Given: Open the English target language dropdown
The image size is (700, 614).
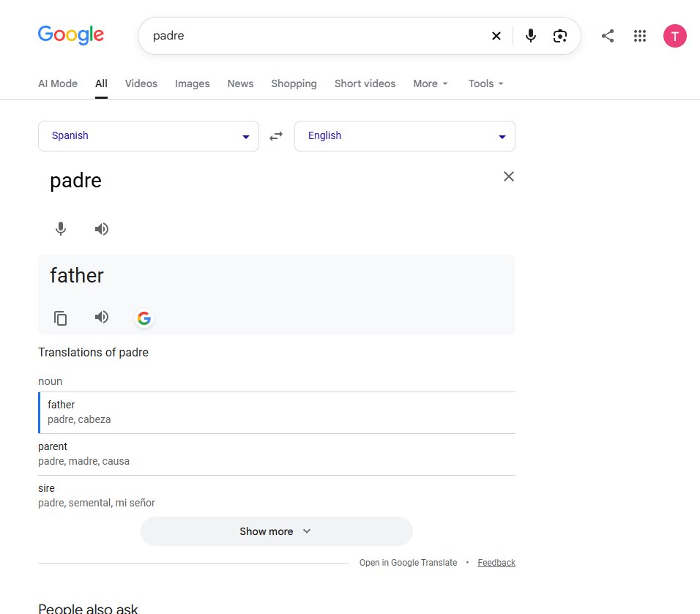Looking at the screenshot, I should 405,136.
